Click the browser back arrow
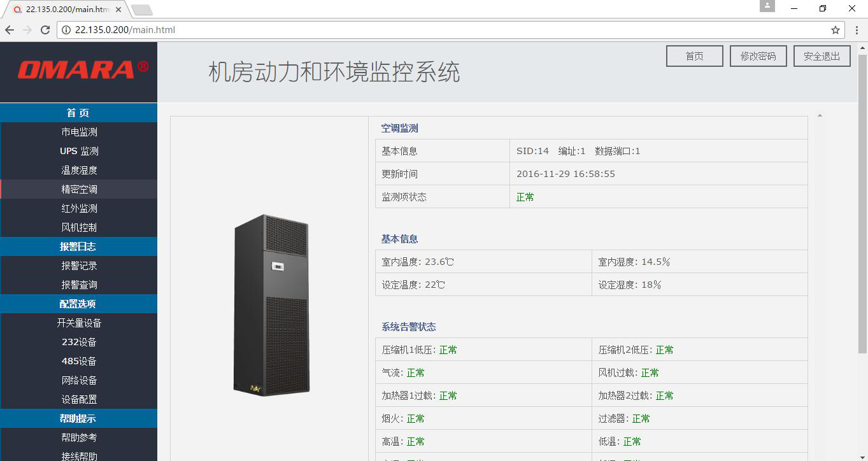The width and height of the screenshot is (868, 461). click(x=10, y=30)
